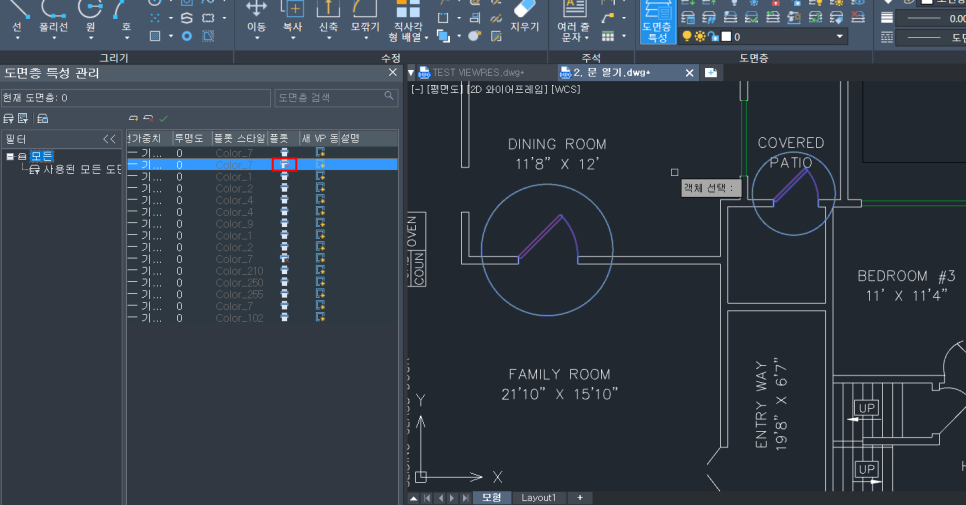This screenshot has height=505, width=966.
Task: Select the sun freeze icon in layer dropdown
Action: tap(700, 36)
